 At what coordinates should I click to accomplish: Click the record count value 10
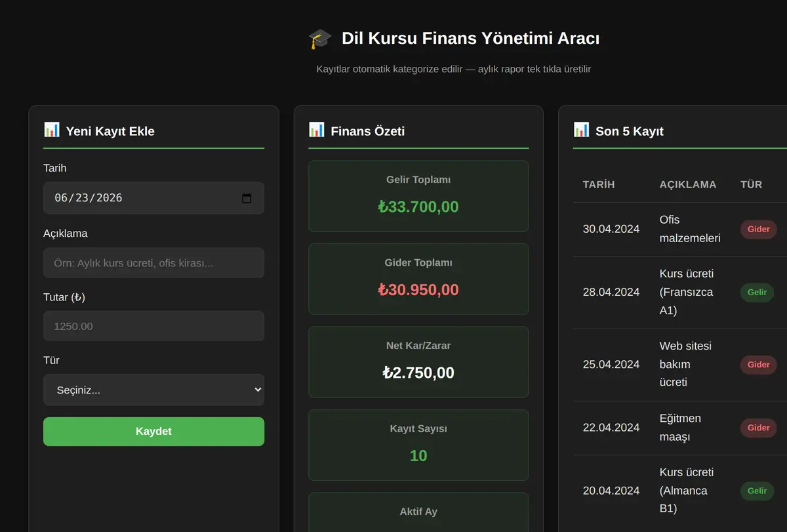click(x=418, y=456)
